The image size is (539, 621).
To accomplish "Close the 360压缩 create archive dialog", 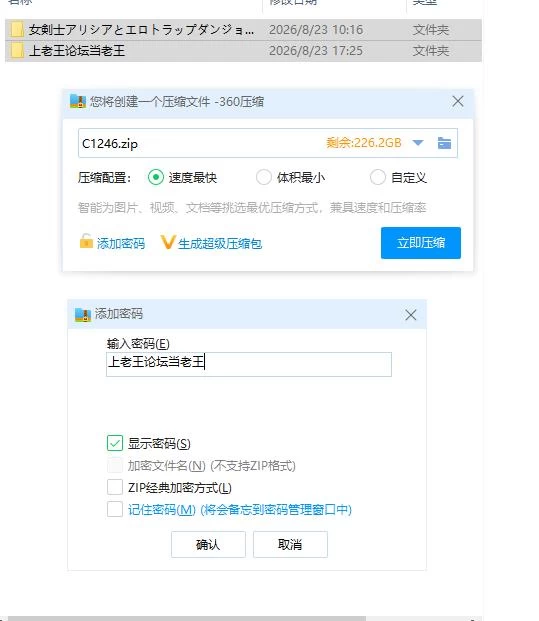I will tap(458, 101).
